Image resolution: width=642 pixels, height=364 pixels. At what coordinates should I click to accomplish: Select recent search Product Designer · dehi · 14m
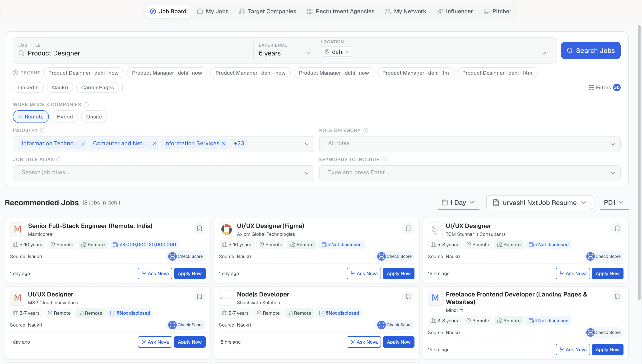click(497, 73)
